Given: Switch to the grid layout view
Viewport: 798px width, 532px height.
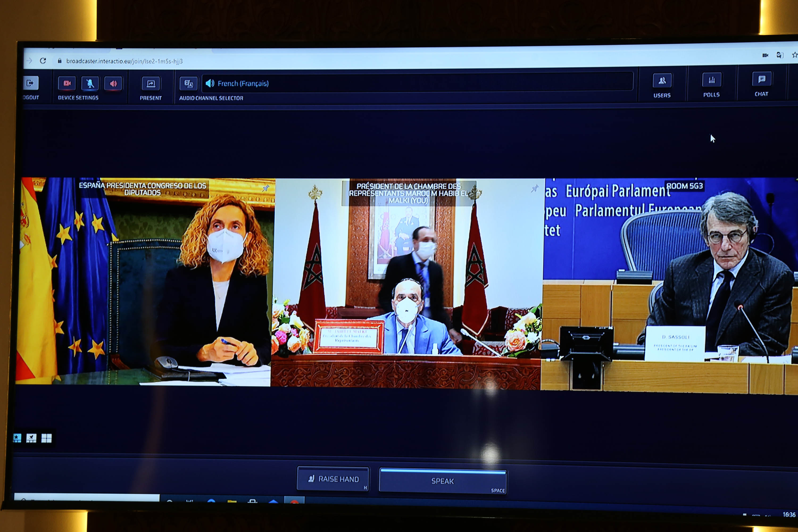Looking at the screenshot, I should click(x=47, y=438).
